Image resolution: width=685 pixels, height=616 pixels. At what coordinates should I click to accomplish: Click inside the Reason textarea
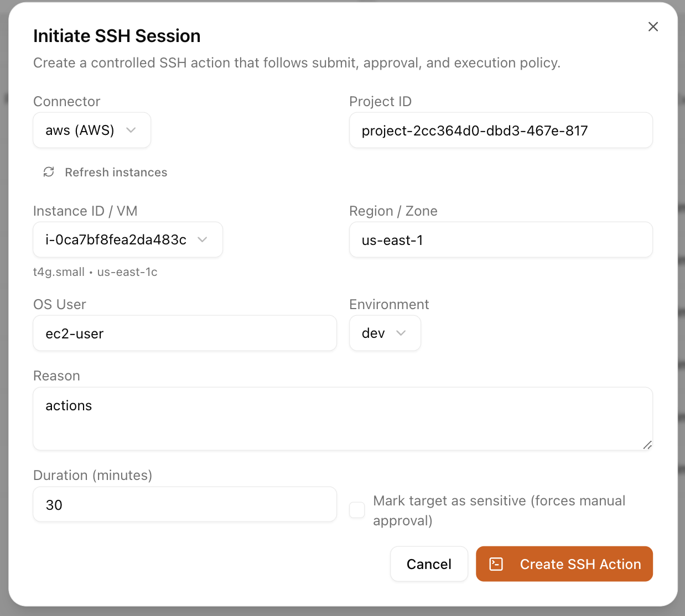click(x=342, y=419)
